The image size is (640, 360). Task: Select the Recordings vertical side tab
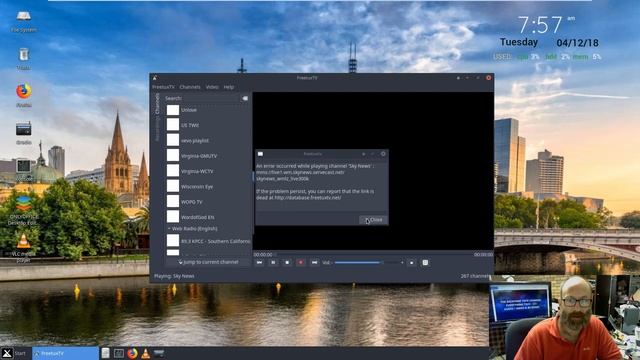[157, 129]
